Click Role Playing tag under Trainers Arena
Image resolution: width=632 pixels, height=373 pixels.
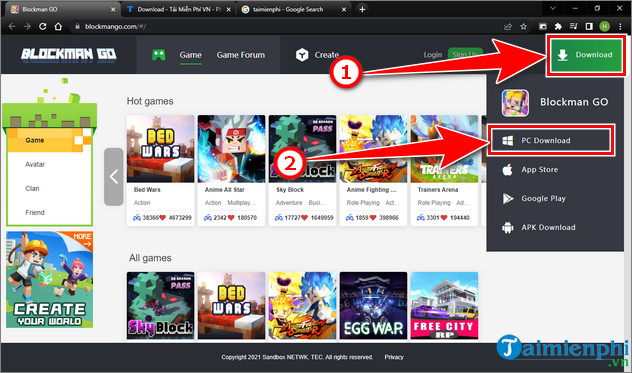click(434, 203)
